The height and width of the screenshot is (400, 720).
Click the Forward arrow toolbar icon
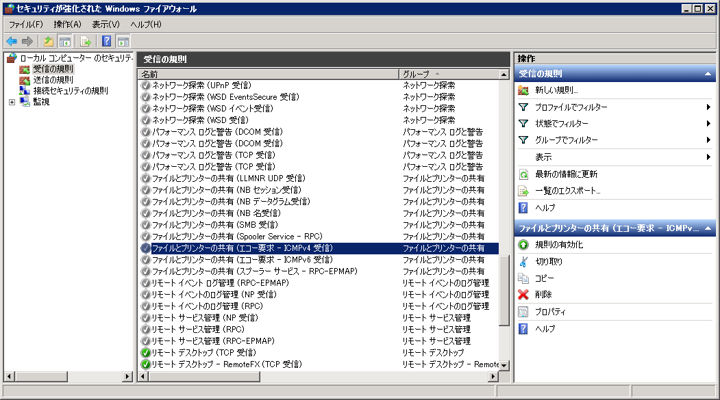(28, 41)
